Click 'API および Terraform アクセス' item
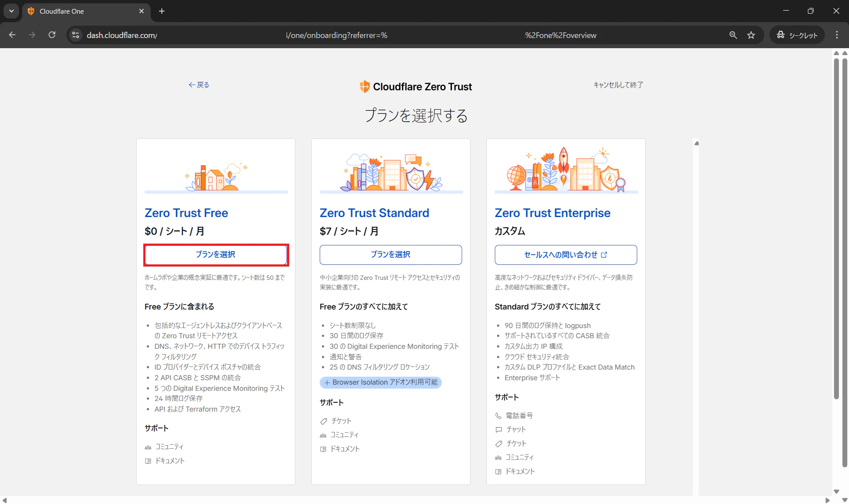 pyautogui.click(x=198, y=409)
